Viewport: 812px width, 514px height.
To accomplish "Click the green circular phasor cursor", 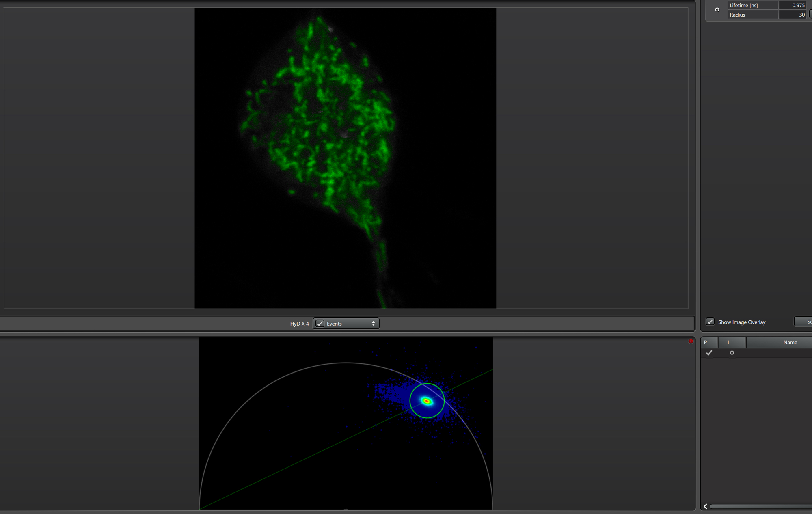I will coord(410,400).
